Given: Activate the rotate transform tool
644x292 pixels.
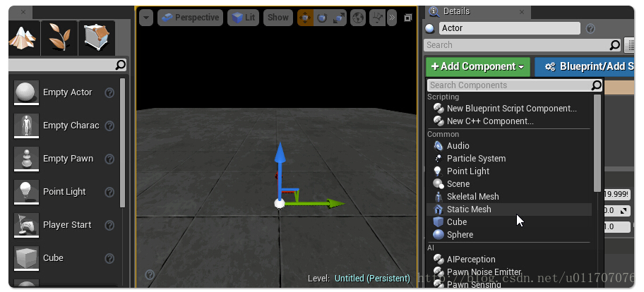Looking at the screenshot, I should (322, 18).
